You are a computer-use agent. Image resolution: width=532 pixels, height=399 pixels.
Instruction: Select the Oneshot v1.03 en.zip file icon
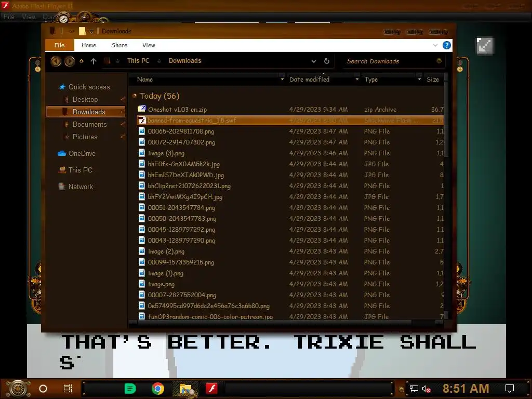click(141, 109)
